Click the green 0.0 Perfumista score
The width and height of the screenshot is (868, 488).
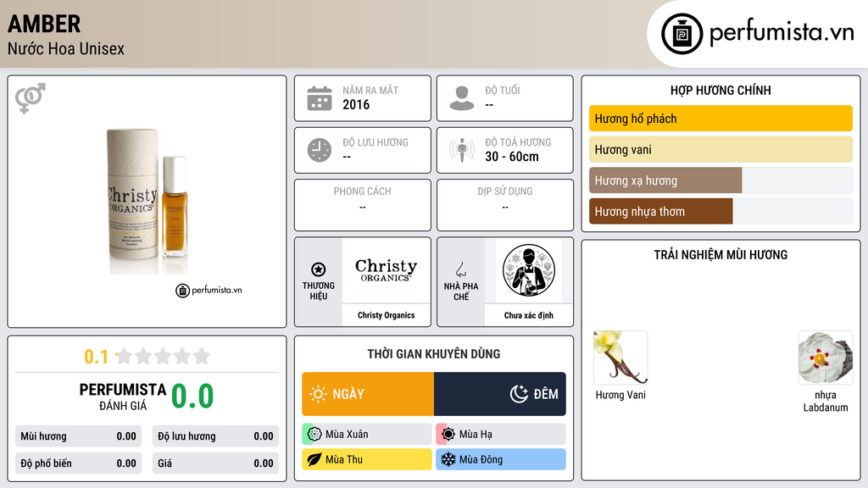(x=192, y=396)
